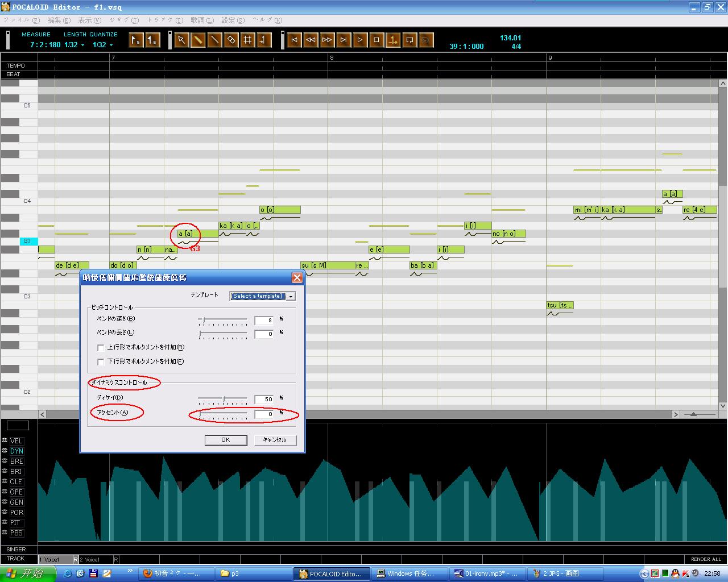Enable downward portamento checkbox in dialog
Screen dimensions: 728x582
click(101, 361)
